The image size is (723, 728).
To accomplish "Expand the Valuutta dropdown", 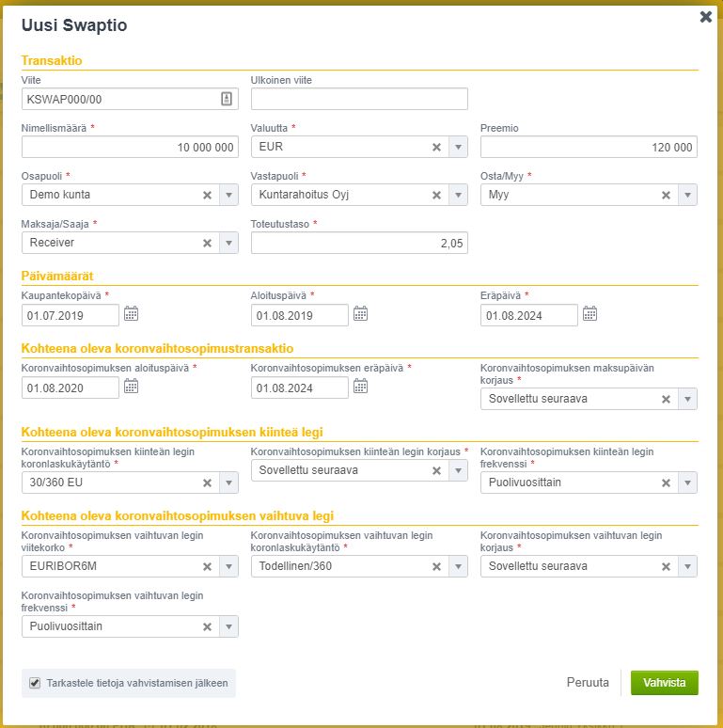I will coord(457,147).
